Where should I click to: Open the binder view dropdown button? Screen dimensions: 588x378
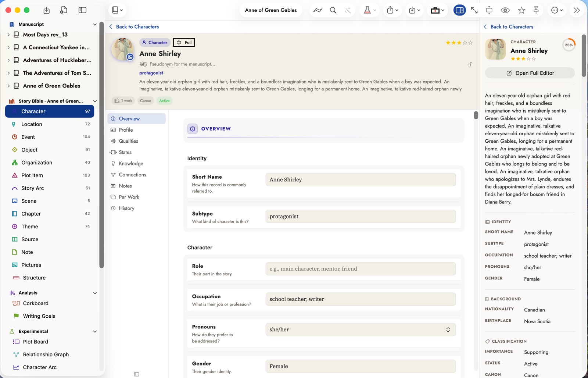tap(117, 10)
